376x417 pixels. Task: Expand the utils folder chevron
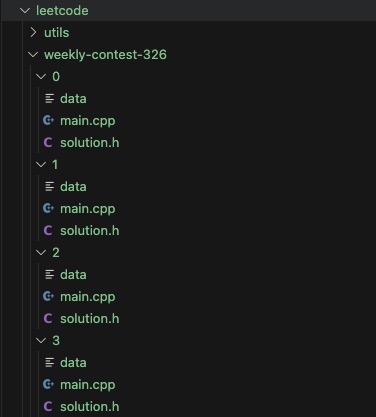click(33, 32)
